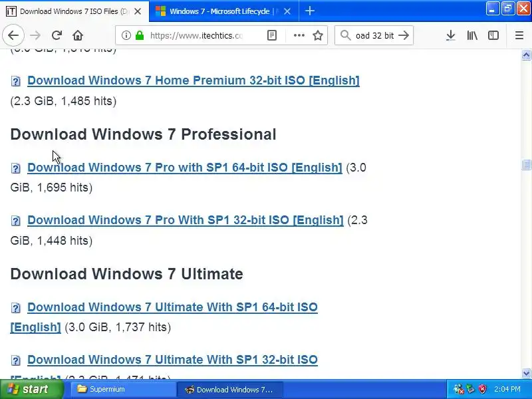Click the scrollbar down arrow
This screenshot has width=532, height=399.
526,373
